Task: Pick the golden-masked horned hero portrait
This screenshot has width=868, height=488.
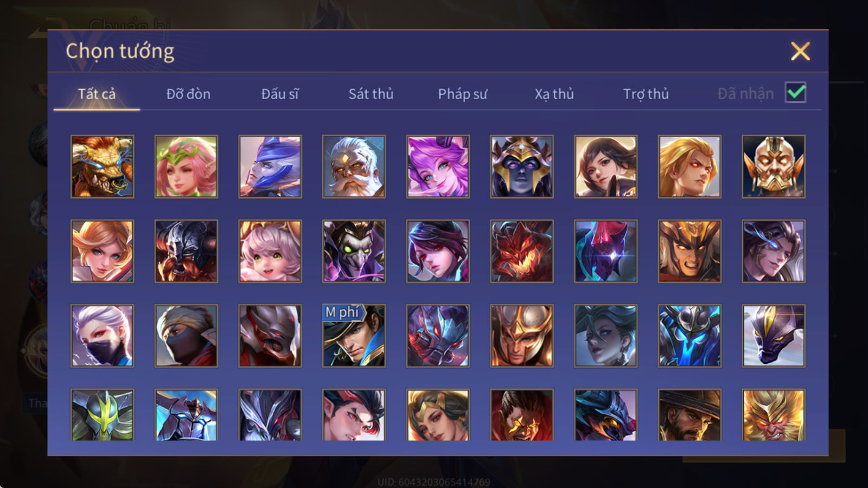Action: pos(774,166)
